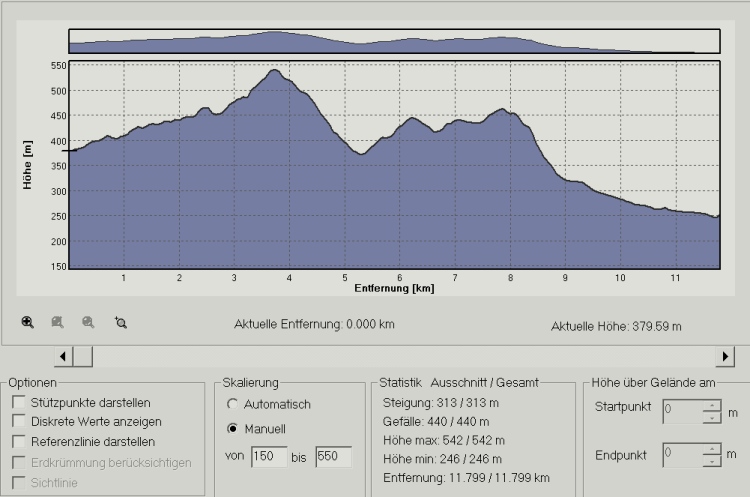Click the 'Höhe min: 246 / 246 m' statistic
The height and width of the screenshot is (497, 750).
pyautogui.click(x=442, y=459)
